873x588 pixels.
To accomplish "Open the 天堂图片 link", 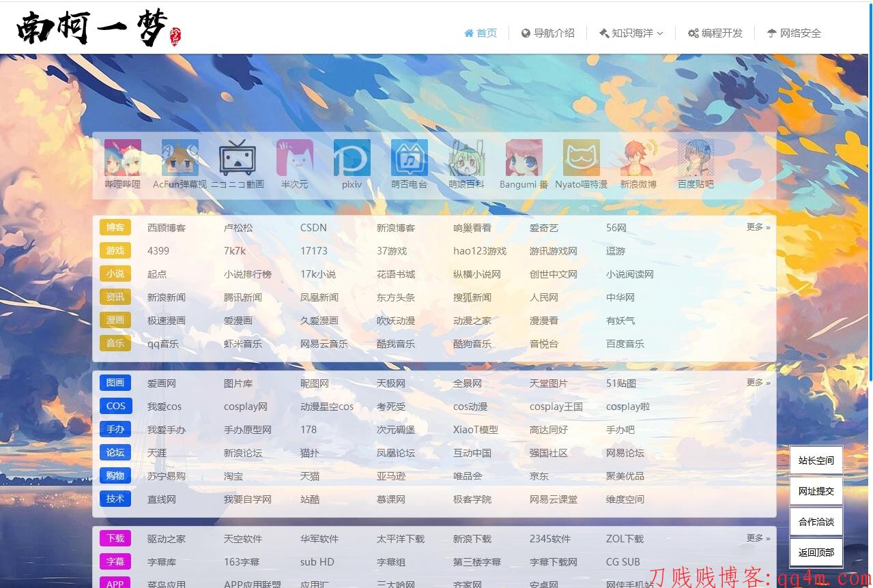I will tap(549, 383).
